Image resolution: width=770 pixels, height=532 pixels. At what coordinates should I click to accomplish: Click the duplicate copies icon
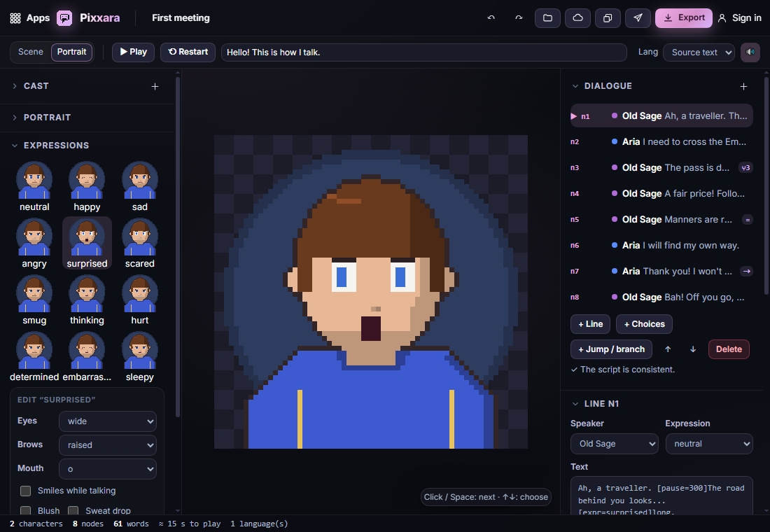[x=608, y=18]
